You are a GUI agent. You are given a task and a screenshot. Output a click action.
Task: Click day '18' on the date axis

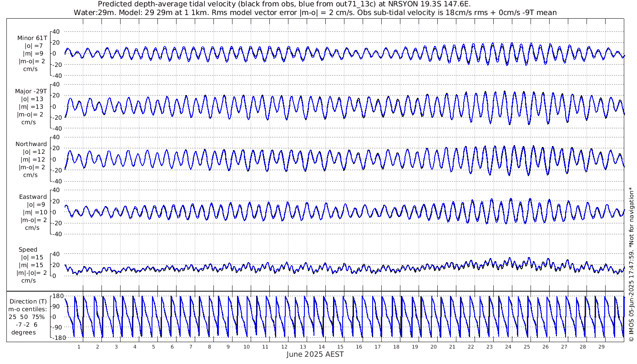click(396, 347)
